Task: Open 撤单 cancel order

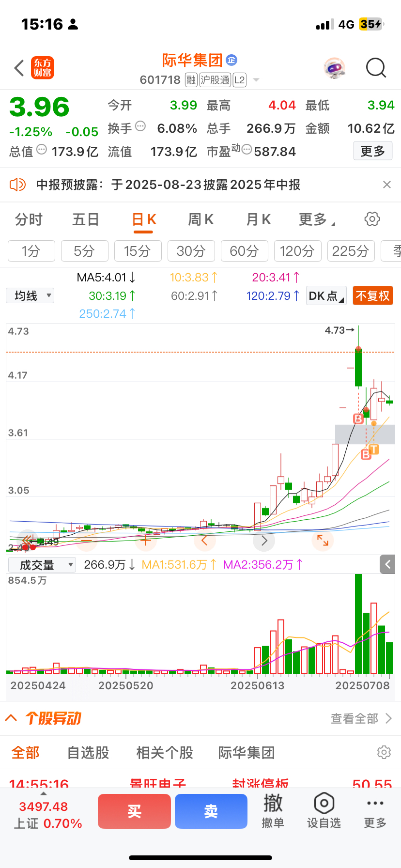Action: (273, 811)
